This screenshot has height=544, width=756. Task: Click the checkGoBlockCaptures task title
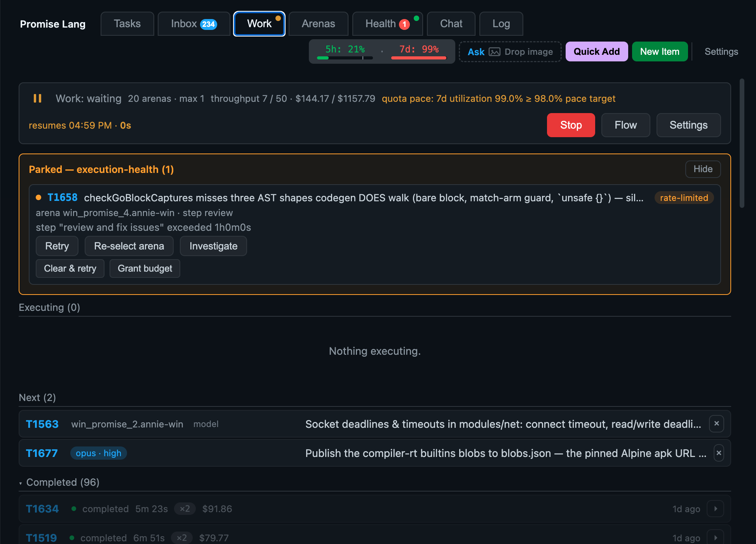point(364,198)
